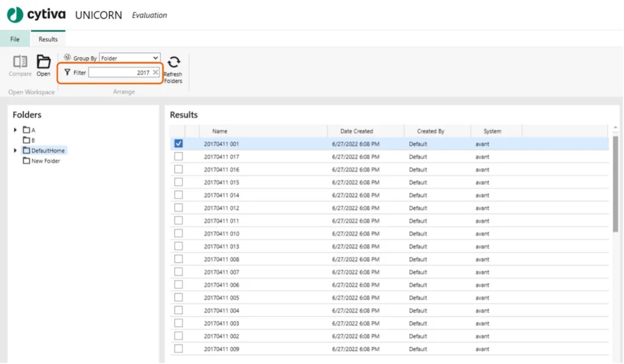Select result name 20170411 017
The height and width of the screenshot is (364, 624).
[222, 157]
